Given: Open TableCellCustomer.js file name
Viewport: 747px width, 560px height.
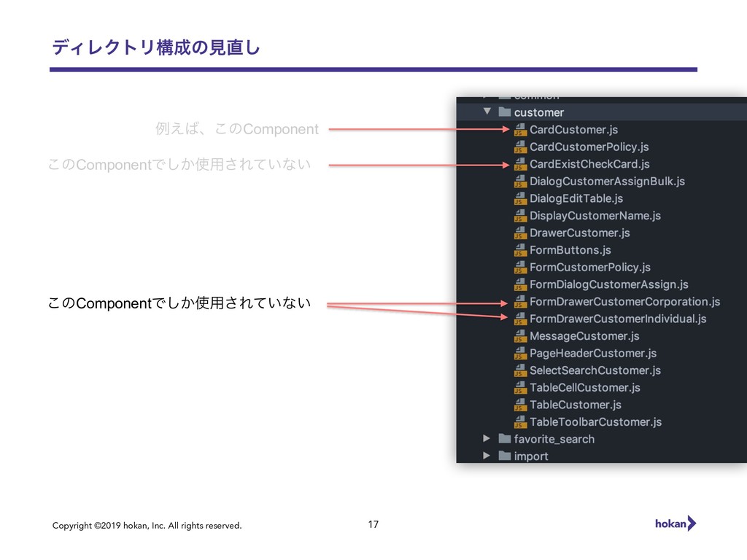Looking at the screenshot, I should 585,387.
